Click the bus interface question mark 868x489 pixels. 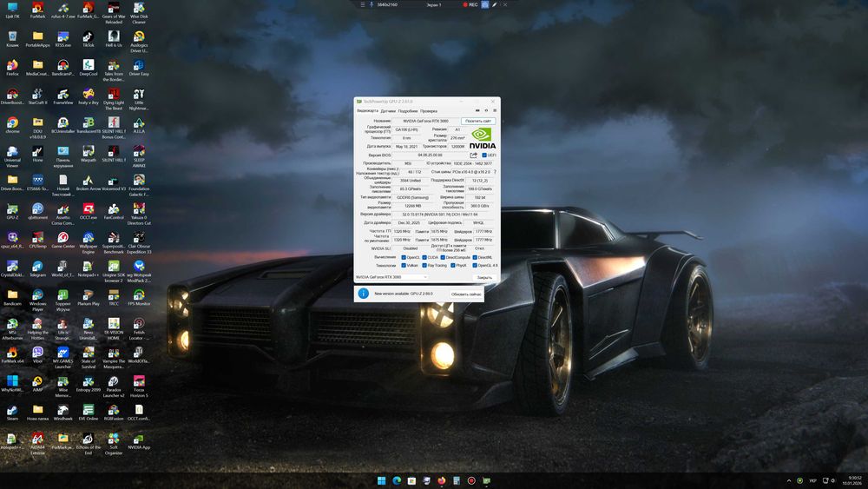coord(495,172)
